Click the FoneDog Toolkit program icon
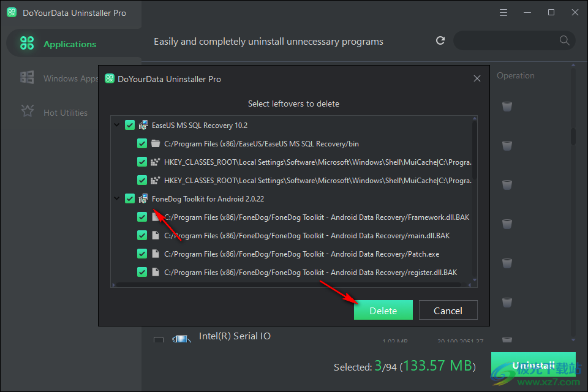Image resolution: width=588 pixels, height=392 pixels. tap(143, 198)
